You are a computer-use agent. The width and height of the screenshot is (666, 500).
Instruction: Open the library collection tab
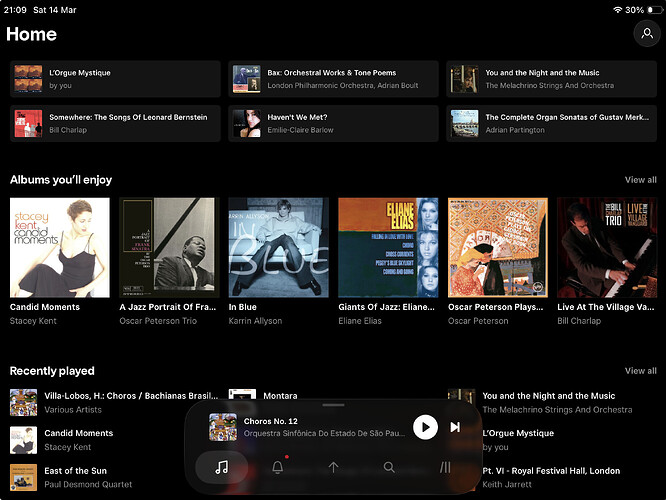[445, 467]
